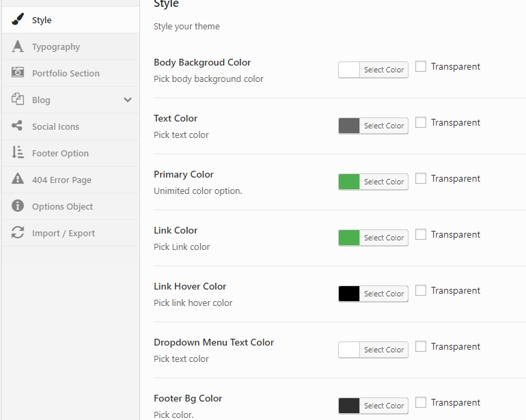
Task: Click the white Dropdown Menu Text swatch
Action: pos(349,350)
